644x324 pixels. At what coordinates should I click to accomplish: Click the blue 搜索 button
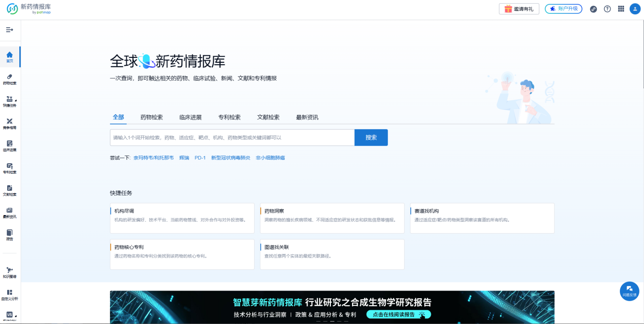371,137
